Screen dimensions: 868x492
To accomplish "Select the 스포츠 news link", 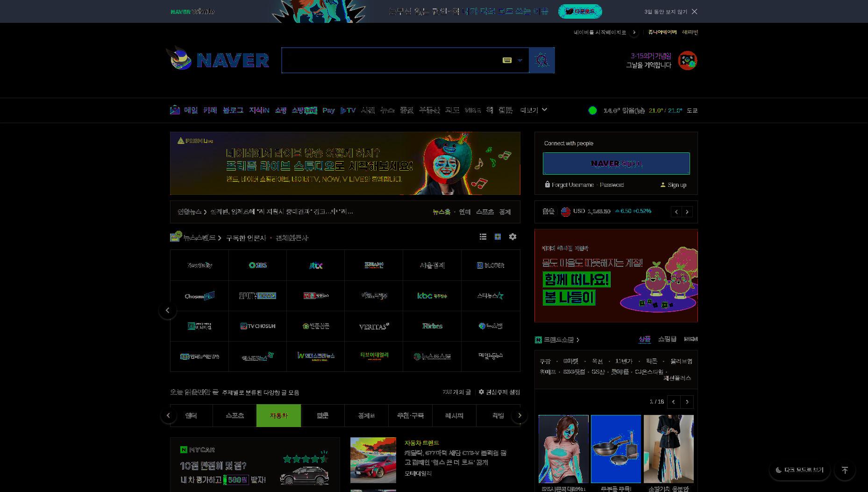I will click(x=485, y=212).
